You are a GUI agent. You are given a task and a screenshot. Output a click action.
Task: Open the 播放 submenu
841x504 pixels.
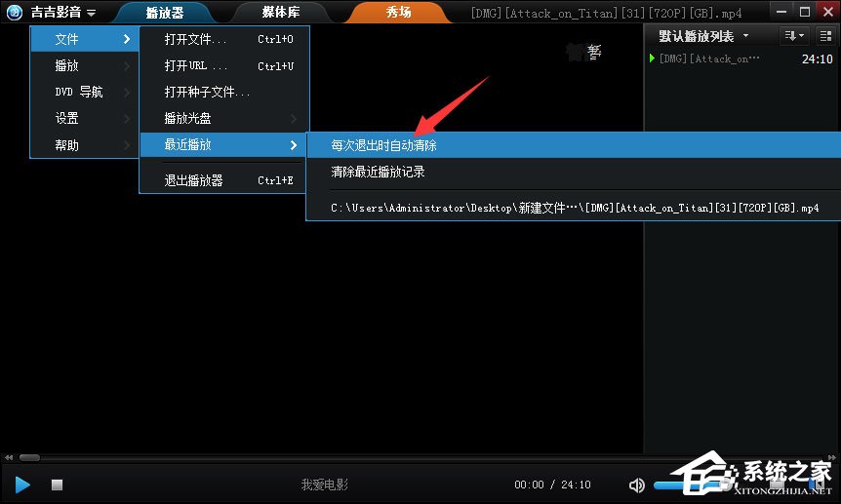click(x=85, y=65)
